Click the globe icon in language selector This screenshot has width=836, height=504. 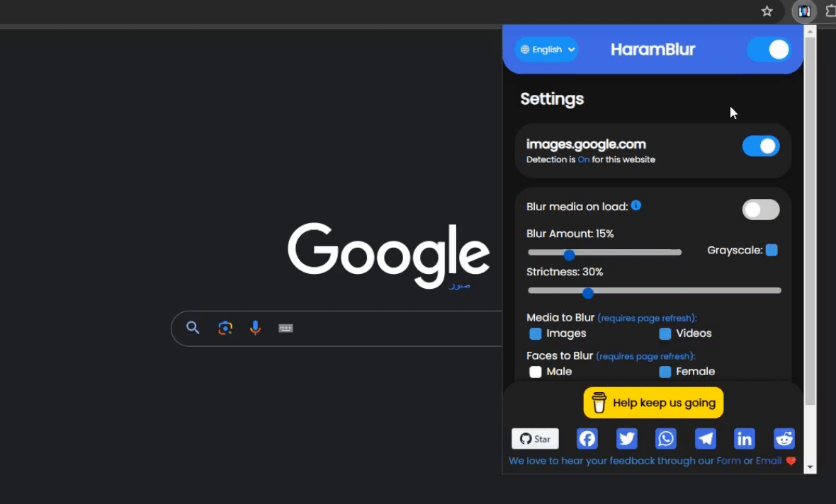coord(525,50)
